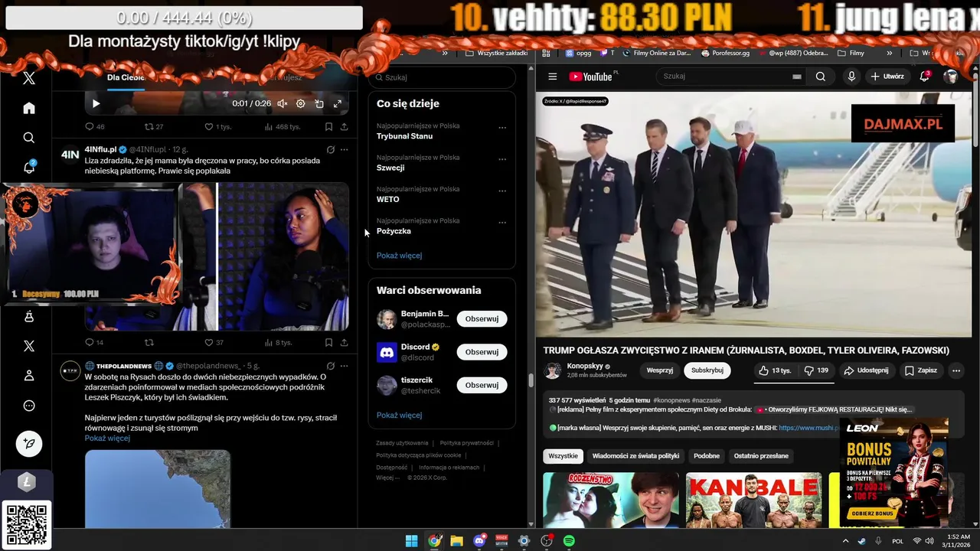This screenshot has height=551, width=980.
Task: Open X home feed from sidebar
Action: coord(29,108)
